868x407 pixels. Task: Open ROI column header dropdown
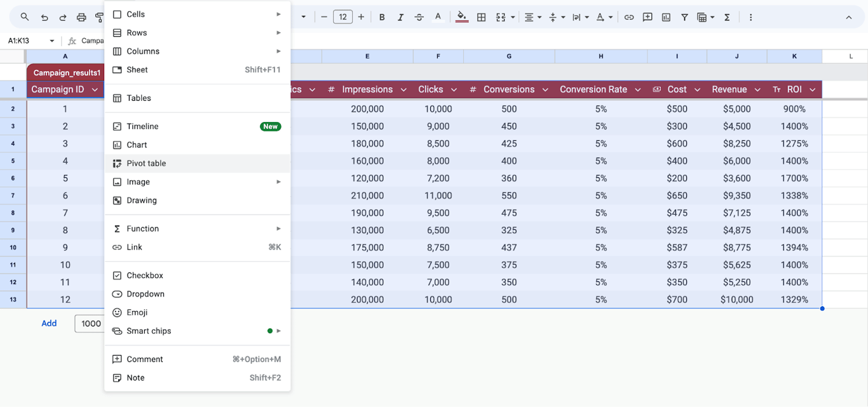point(813,90)
